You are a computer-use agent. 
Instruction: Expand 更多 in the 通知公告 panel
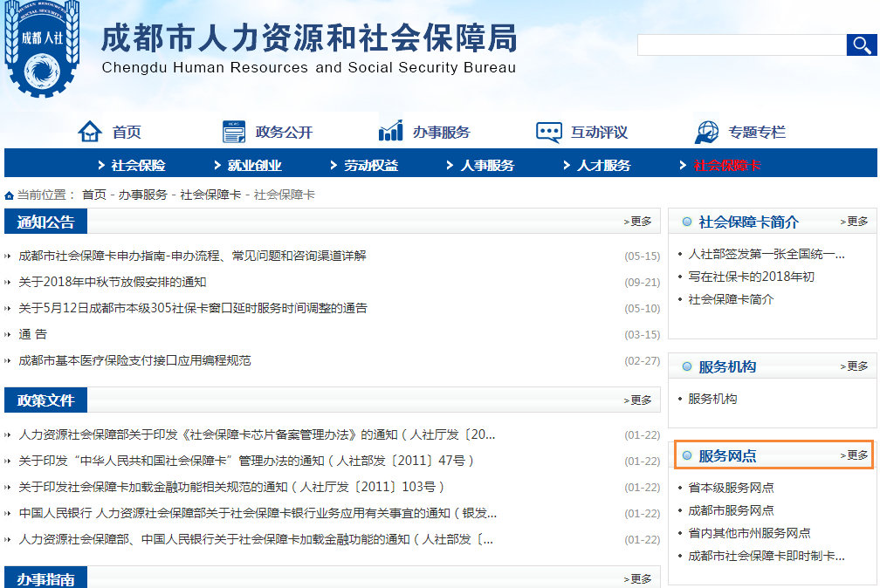[x=638, y=221]
